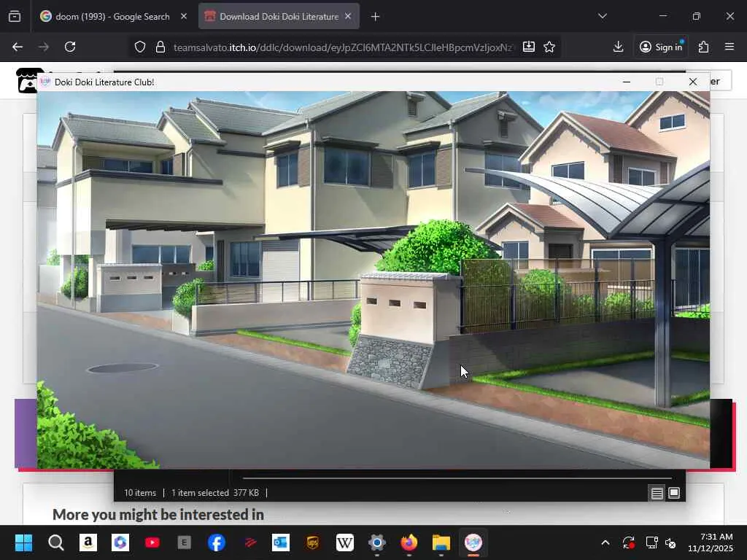Click the itch.io logo on the page

point(26,81)
